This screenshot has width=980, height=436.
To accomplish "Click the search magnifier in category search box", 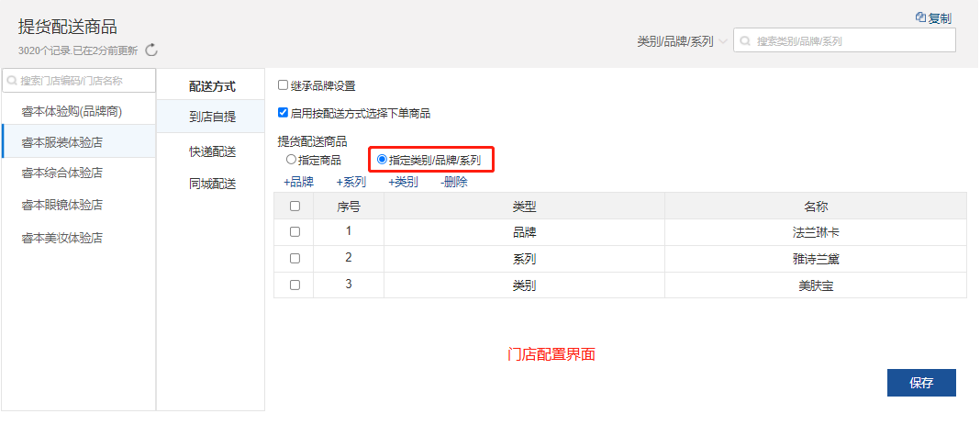I will click(x=746, y=41).
